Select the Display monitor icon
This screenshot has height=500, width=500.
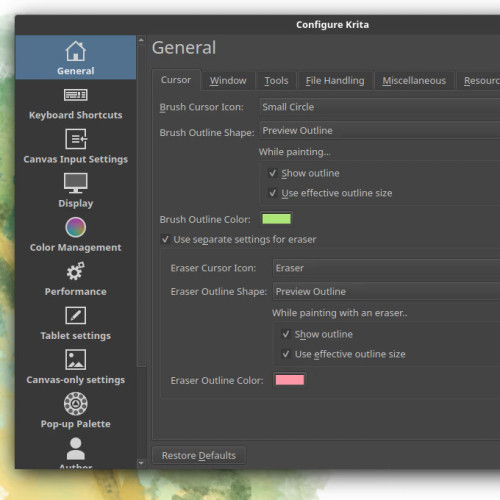(76, 183)
